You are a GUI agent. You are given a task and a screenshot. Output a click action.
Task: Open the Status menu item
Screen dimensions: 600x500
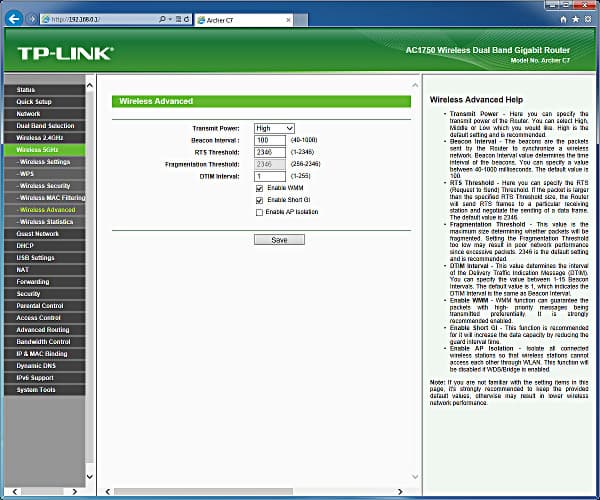(44, 90)
